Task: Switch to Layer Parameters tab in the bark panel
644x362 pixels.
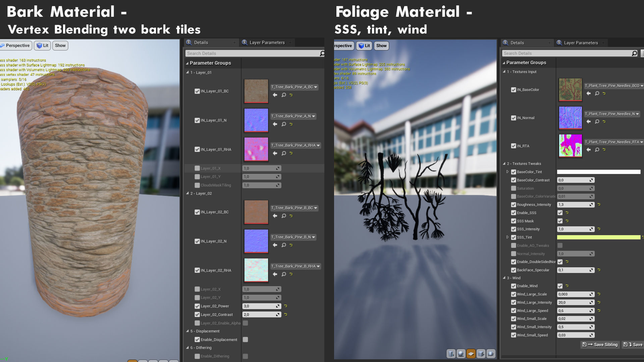Action: point(267,43)
